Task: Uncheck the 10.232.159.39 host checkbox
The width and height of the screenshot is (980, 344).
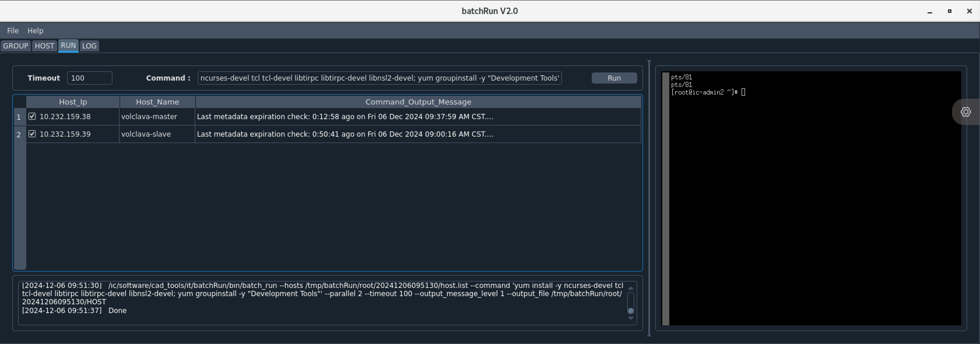Action: 32,134
